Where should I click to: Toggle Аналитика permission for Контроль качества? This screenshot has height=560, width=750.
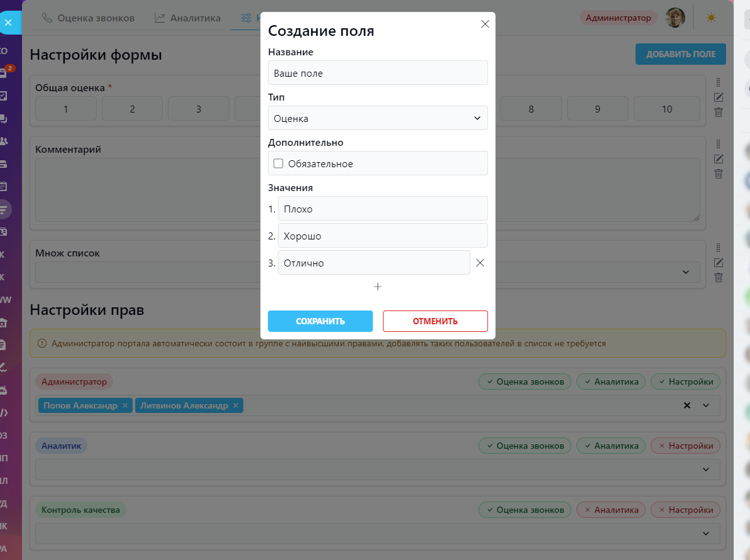click(610, 510)
